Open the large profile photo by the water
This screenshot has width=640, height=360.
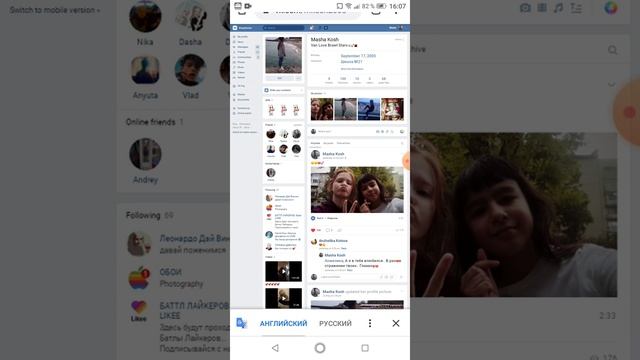(283, 55)
